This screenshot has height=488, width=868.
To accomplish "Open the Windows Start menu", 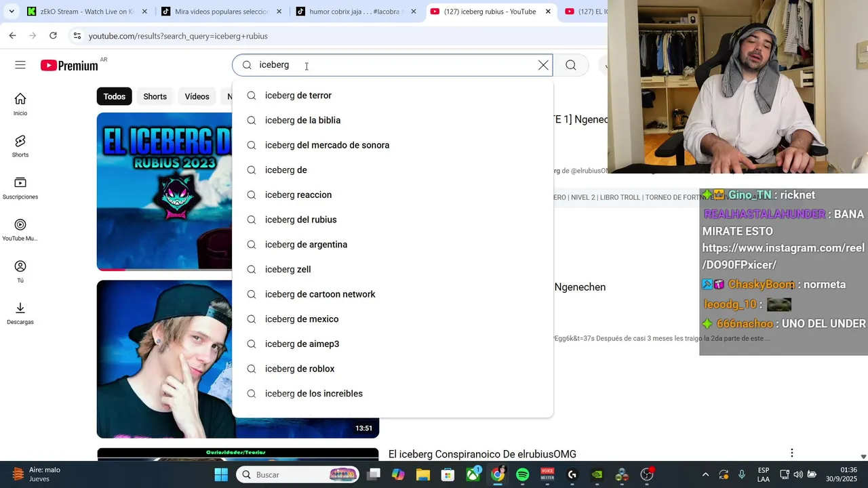I will click(x=221, y=474).
